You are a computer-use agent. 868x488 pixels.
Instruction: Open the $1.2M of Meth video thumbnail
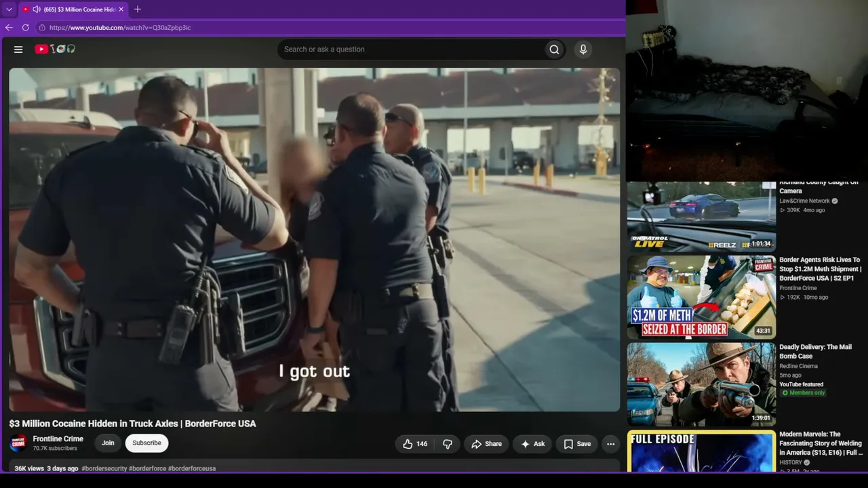(x=701, y=298)
